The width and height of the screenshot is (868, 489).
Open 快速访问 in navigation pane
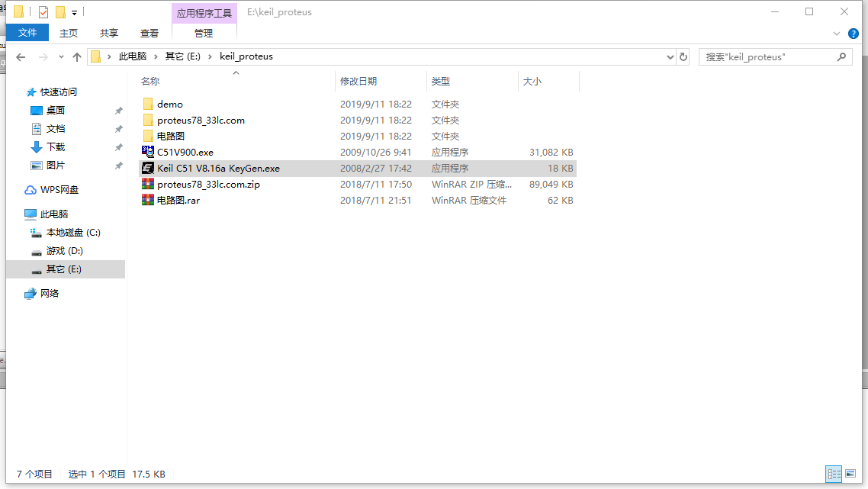click(x=58, y=92)
